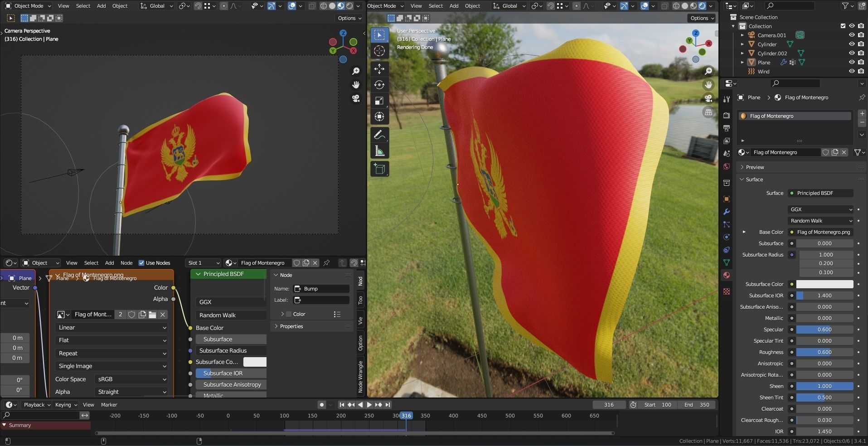Open Marker menu in timeline
Image resolution: width=868 pixels, height=446 pixels.
[109, 405]
